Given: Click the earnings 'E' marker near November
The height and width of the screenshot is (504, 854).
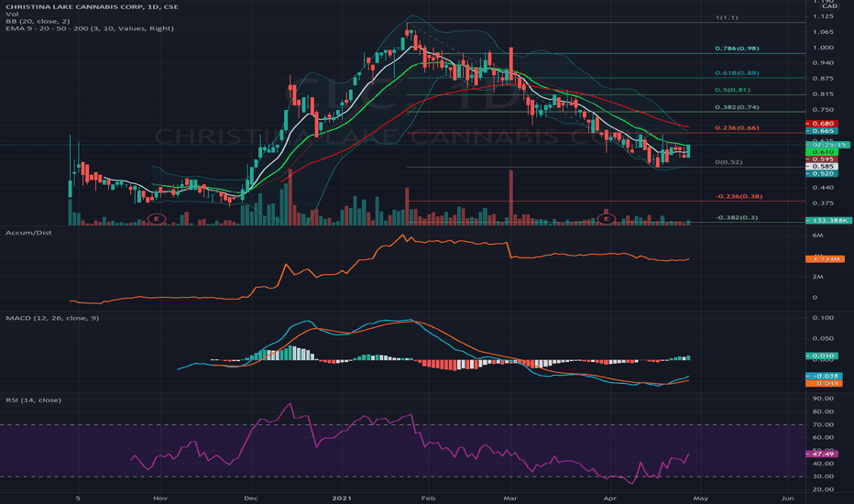Looking at the screenshot, I should point(157,218).
